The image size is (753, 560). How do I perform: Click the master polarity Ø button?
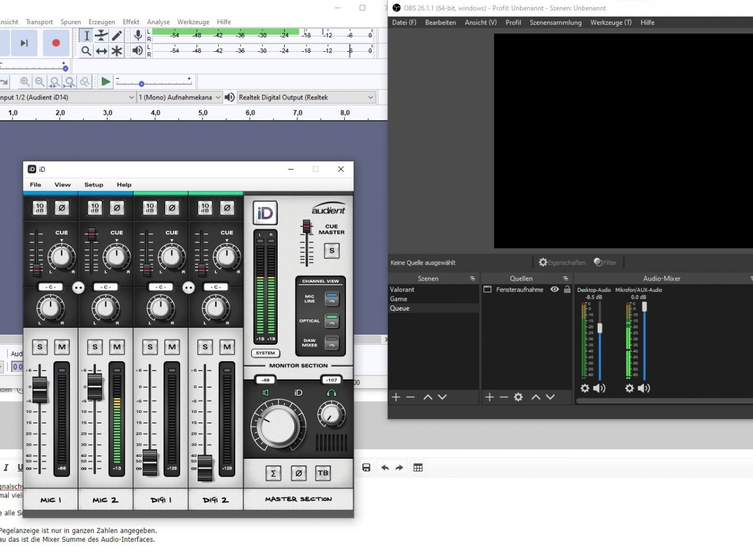pos(298,473)
